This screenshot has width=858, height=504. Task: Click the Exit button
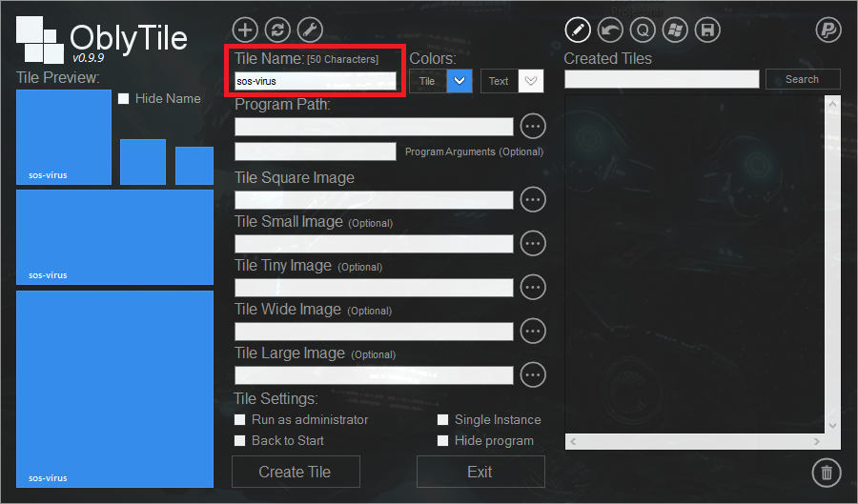tap(480, 472)
